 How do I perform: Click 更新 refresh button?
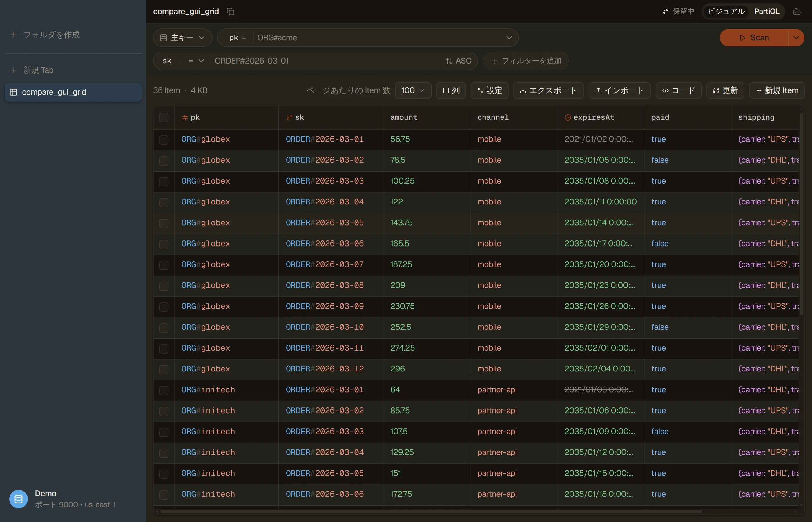725,90
